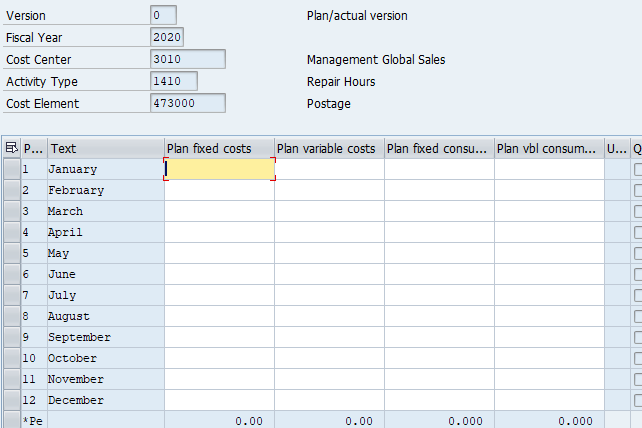Image resolution: width=642 pixels, height=428 pixels.
Task: Open the table configuration icon in the grid corner
Action: coord(11,149)
